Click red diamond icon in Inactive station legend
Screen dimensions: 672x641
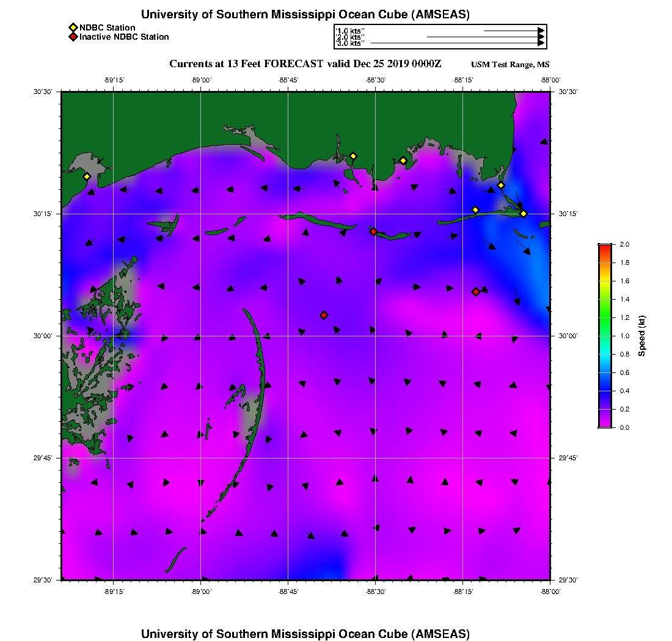(73, 37)
